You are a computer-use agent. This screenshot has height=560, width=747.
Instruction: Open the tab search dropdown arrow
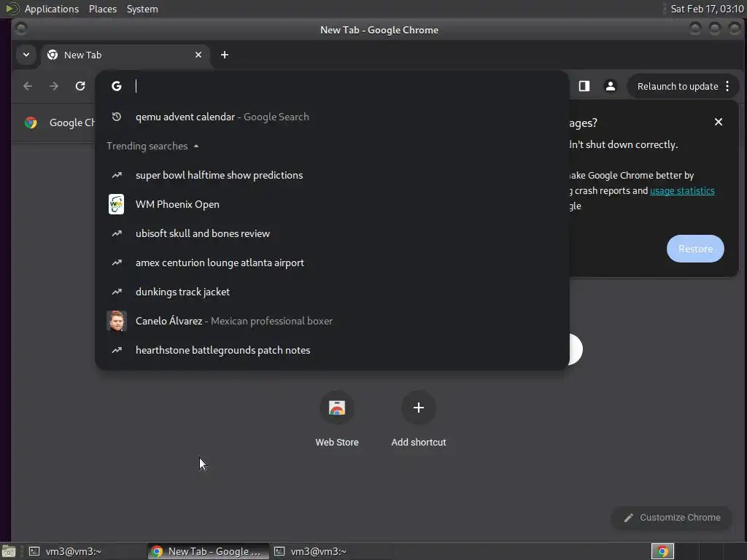coord(26,55)
